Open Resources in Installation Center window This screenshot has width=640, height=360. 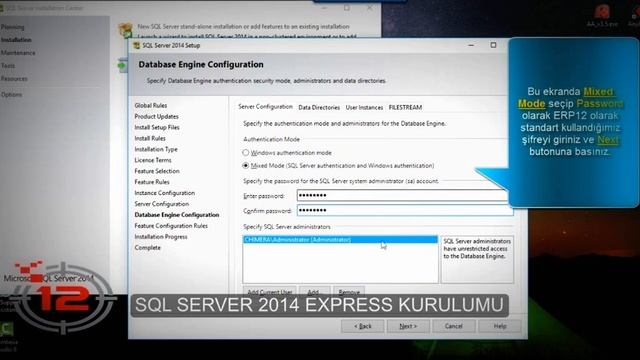click(14, 78)
